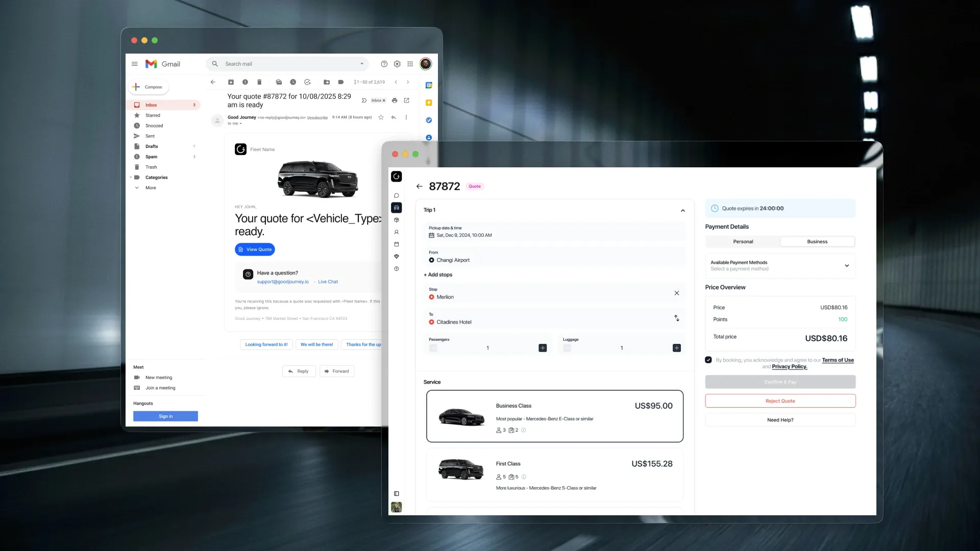Open the vehicle icon in booking sidebar
This screenshot has width=980, height=551.
(397, 208)
